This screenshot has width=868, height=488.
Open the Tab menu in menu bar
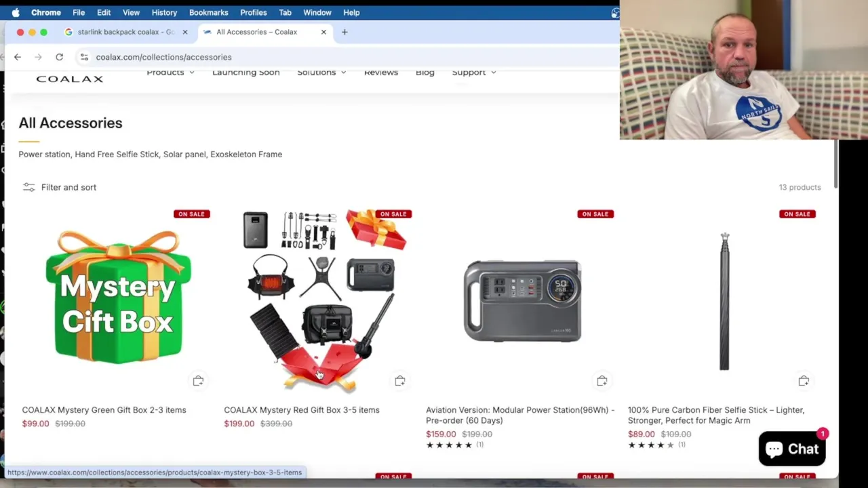click(x=285, y=12)
